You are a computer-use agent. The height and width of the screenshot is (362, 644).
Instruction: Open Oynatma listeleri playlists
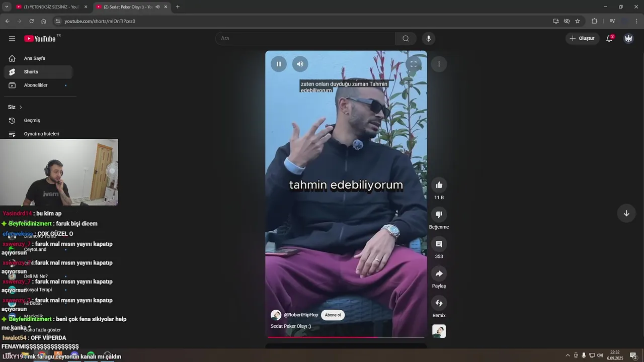(x=38, y=134)
